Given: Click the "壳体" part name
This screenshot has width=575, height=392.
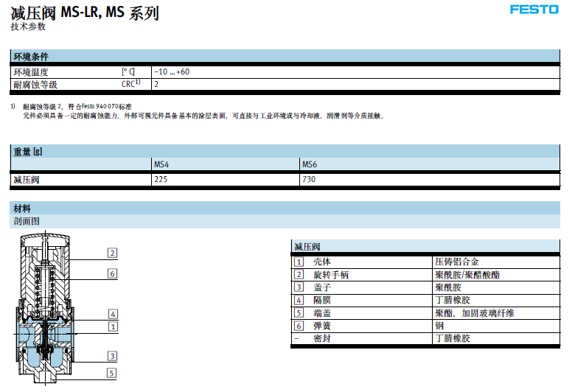Looking at the screenshot, I should pos(322,262).
